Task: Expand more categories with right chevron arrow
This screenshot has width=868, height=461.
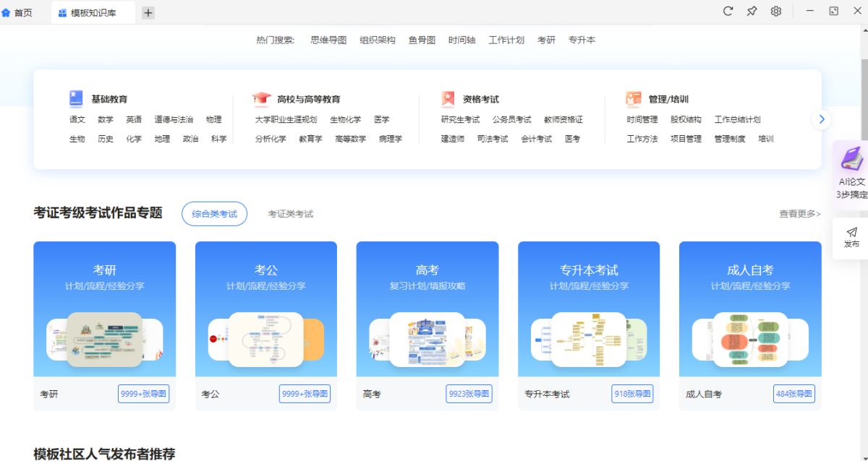Action: pyautogui.click(x=821, y=119)
